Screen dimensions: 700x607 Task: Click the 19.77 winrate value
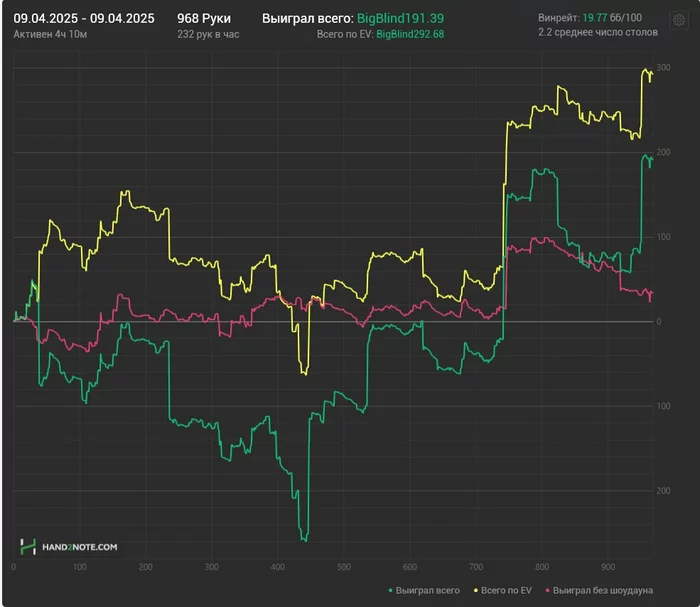tap(593, 18)
